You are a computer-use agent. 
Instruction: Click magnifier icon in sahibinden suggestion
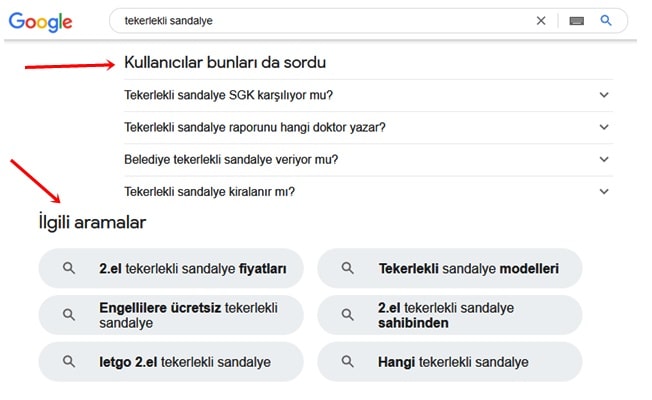coord(348,315)
